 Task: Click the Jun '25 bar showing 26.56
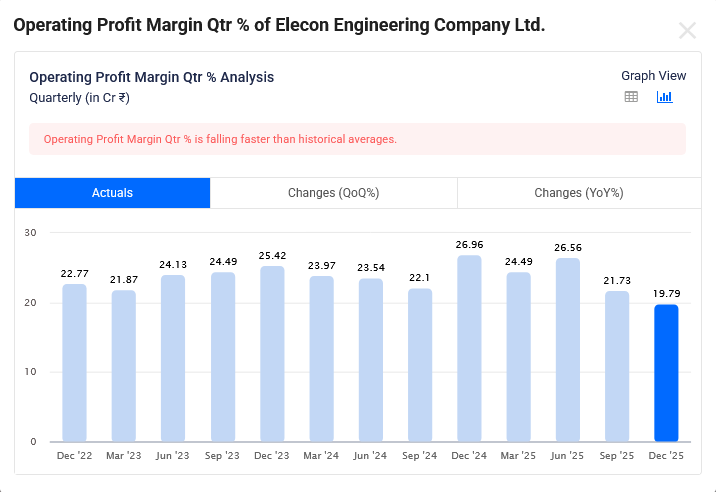pyautogui.click(x=567, y=350)
